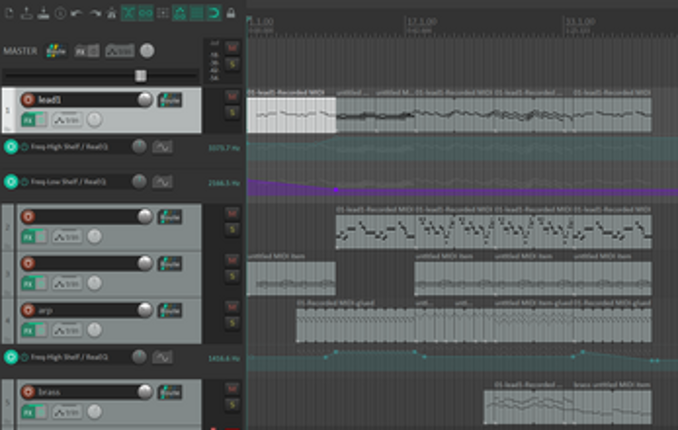Viewport: 678px width, 430px height.
Task: Select the highlighted first MIDI item on lead1
Action: 291,115
